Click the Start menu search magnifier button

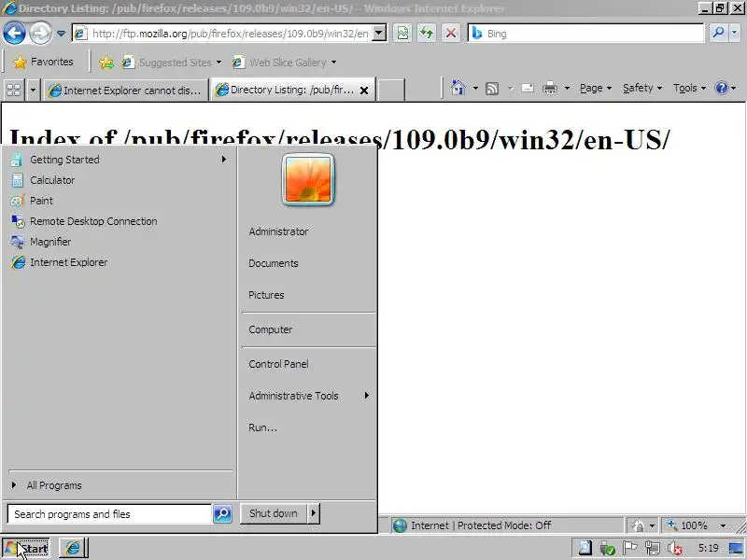pyautogui.click(x=222, y=514)
